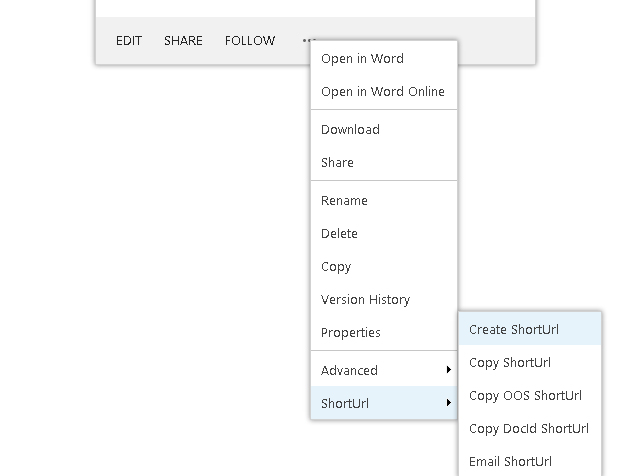The height and width of the screenshot is (476, 619).
Task: Click the FOLLOW link
Action: (x=250, y=40)
